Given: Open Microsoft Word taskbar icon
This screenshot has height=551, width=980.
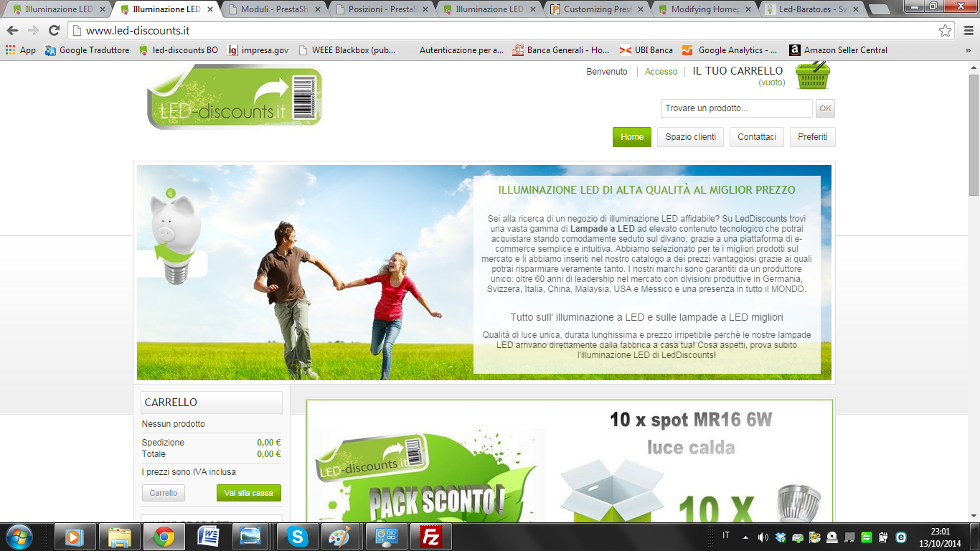Looking at the screenshot, I should tap(208, 537).
